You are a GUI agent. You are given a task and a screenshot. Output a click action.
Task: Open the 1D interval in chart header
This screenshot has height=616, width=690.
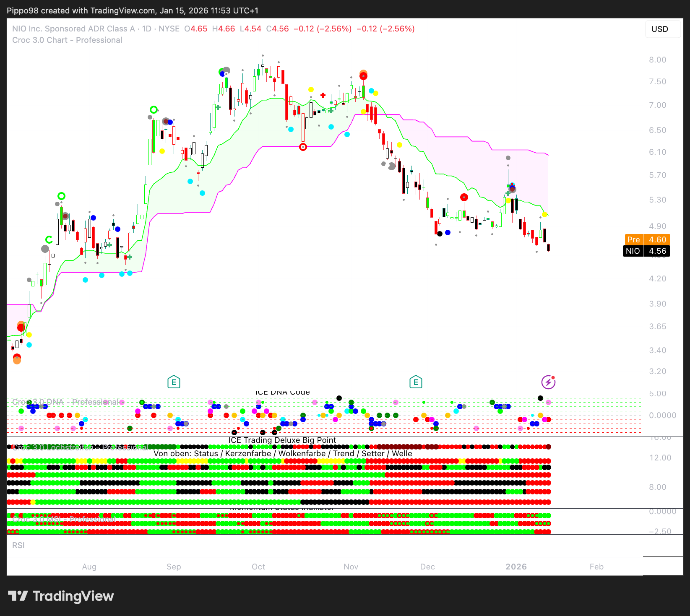pos(146,29)
